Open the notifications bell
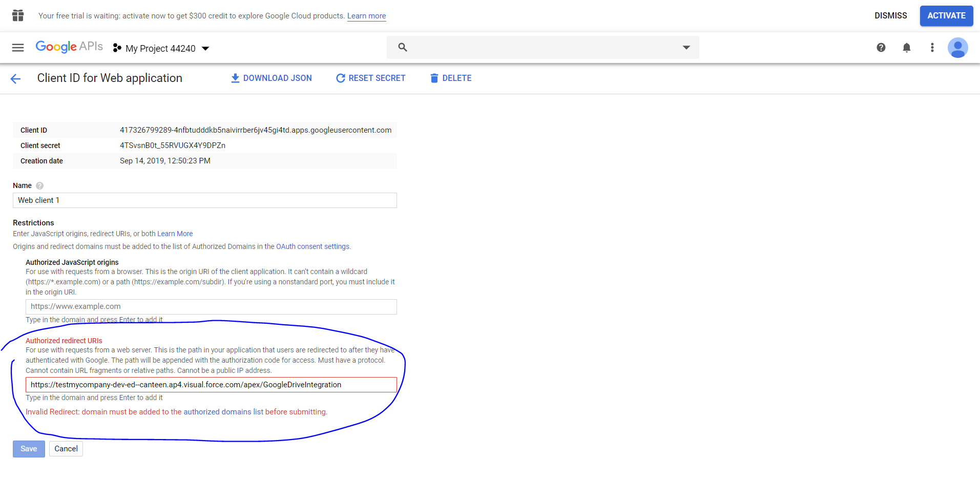980x480 pixels. 907,48
